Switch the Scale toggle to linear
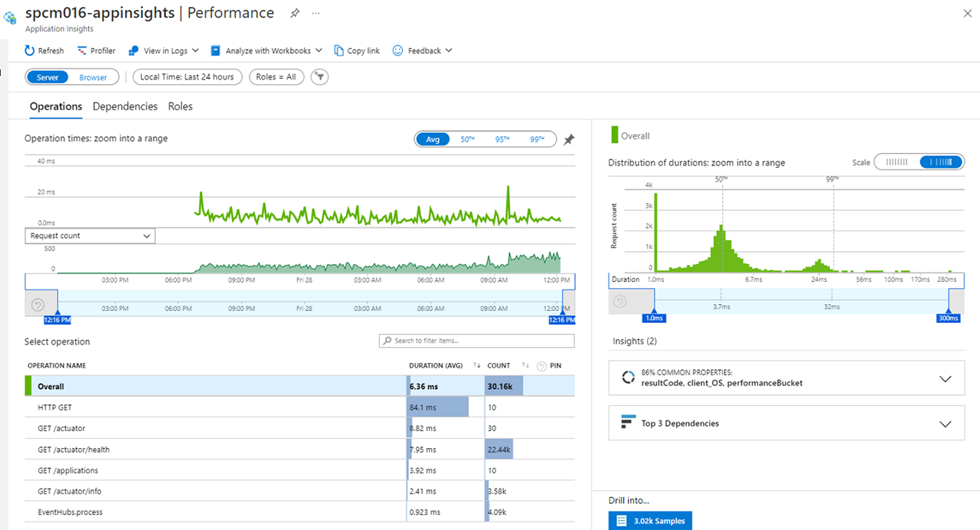 pos(896,162)
